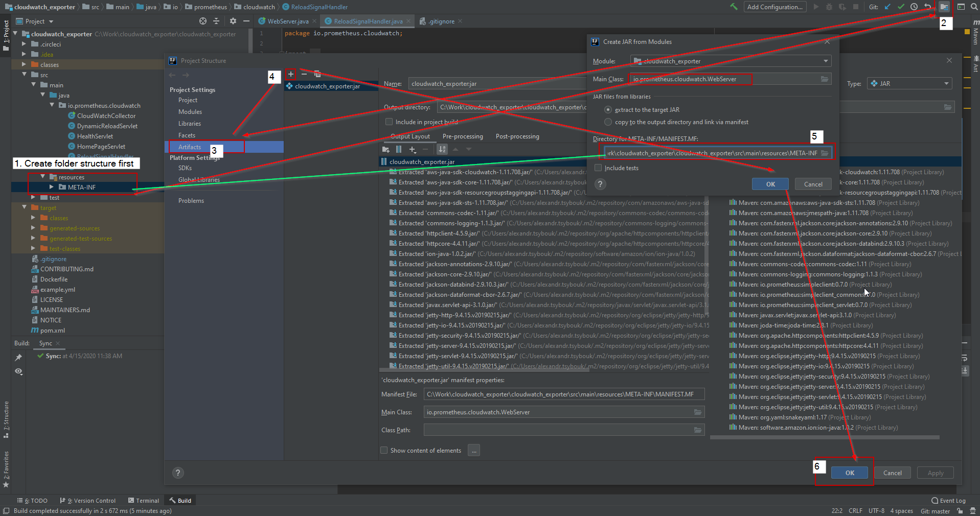Select Libraries in Project Settings
The width and height of the screenshot is (980, 516).
click(190, 124)
